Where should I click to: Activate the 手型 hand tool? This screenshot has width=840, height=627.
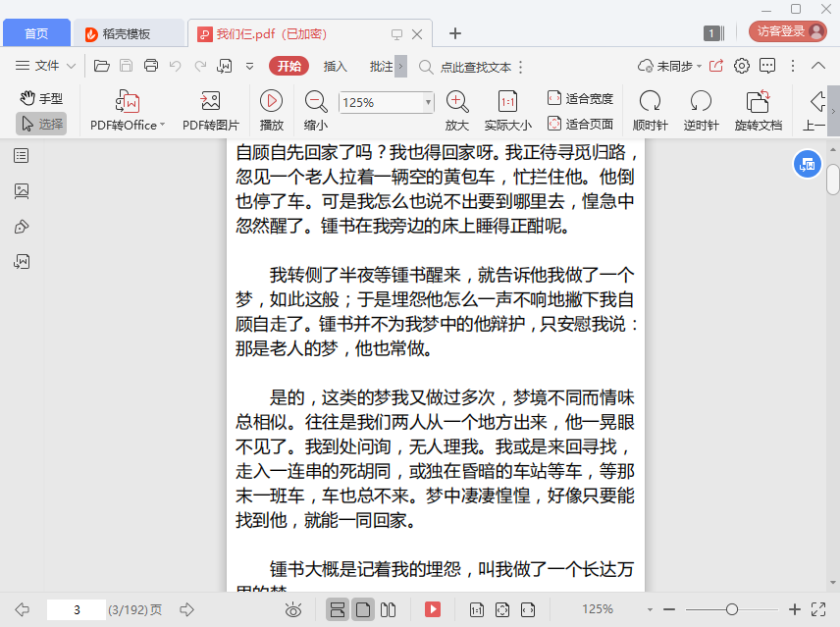point(41,98)
